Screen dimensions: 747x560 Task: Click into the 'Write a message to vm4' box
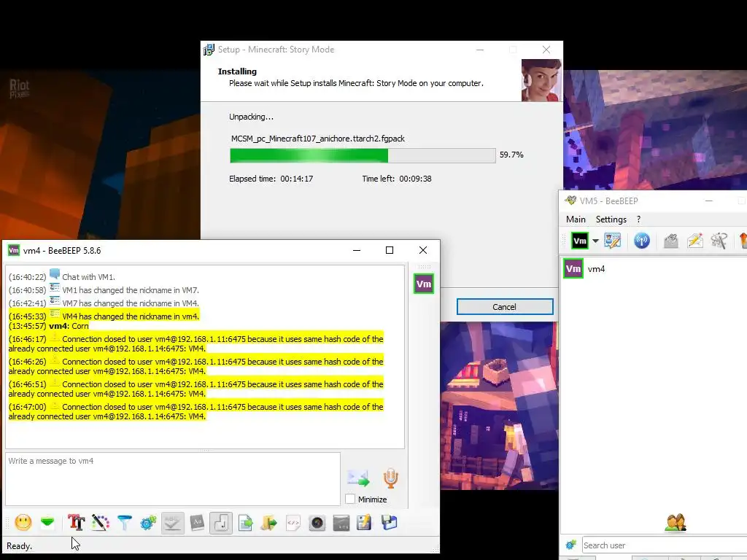(173, 479)
